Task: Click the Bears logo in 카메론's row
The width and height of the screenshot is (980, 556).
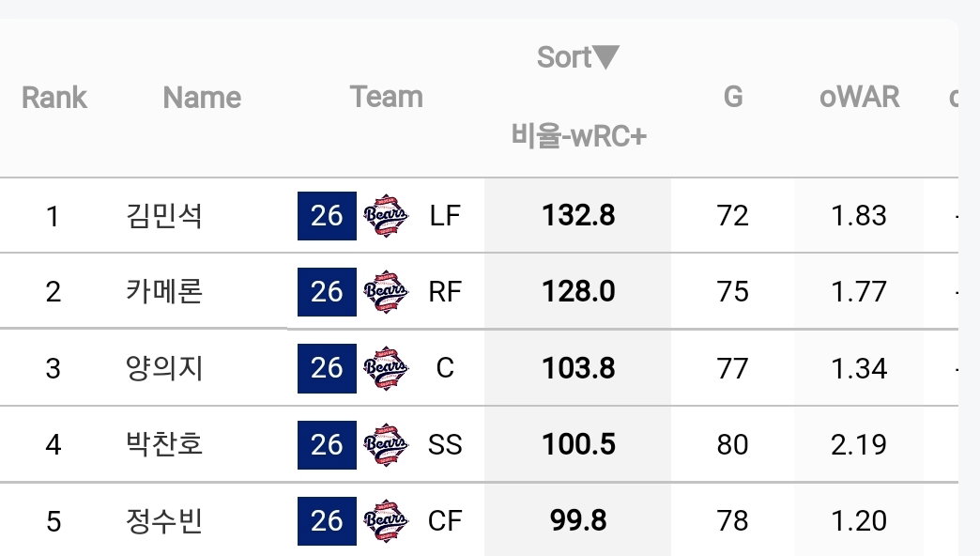Action: point(386,292)
